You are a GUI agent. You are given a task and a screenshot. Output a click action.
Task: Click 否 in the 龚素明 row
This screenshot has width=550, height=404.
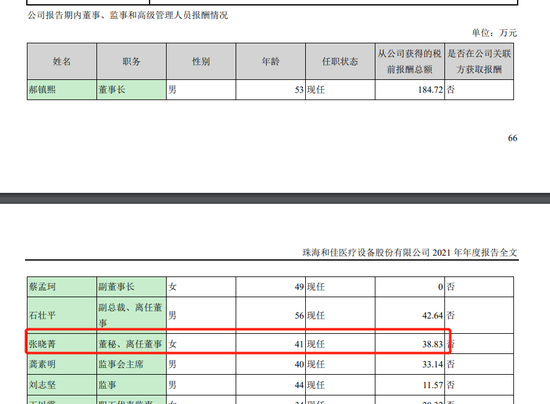[450, 365]
